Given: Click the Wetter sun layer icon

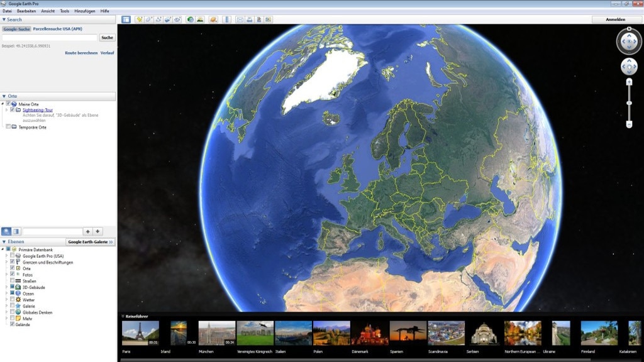Looking at the screenshot, I should [18, 300].
